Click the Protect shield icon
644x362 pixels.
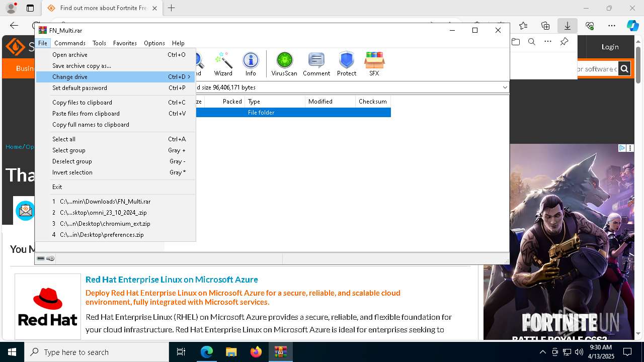347,64
